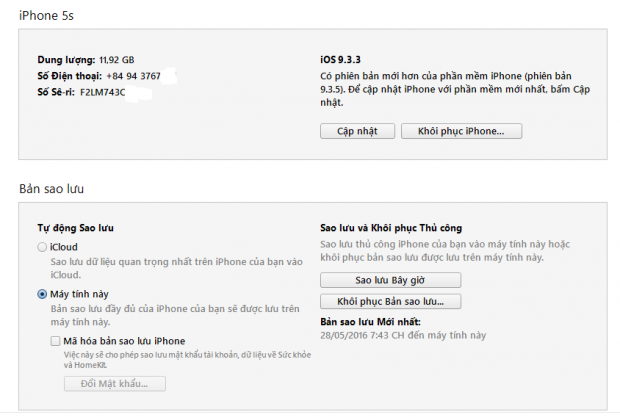Choose the Máy tính này radio option
This screenshot has width=620, height=420.
pos(41,294)
